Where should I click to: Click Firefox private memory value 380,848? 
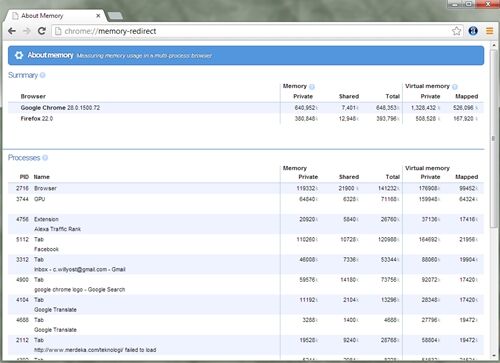[x=305, y=118]
